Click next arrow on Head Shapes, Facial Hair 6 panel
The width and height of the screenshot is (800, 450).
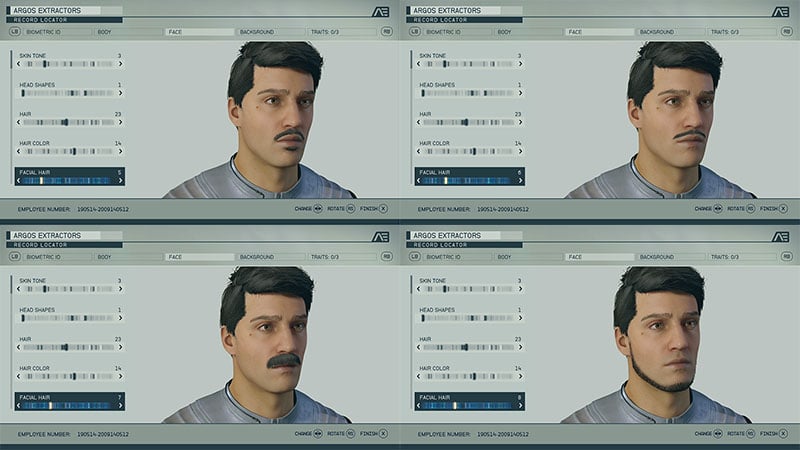pyautogui.click(x=520, y=93)
